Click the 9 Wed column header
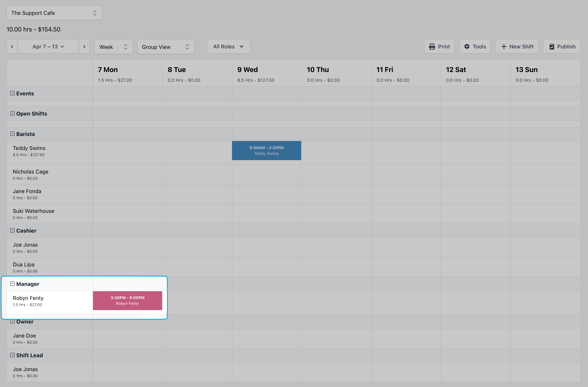The width and height of the screenshot is (588, 387). (x=247, y=70)
